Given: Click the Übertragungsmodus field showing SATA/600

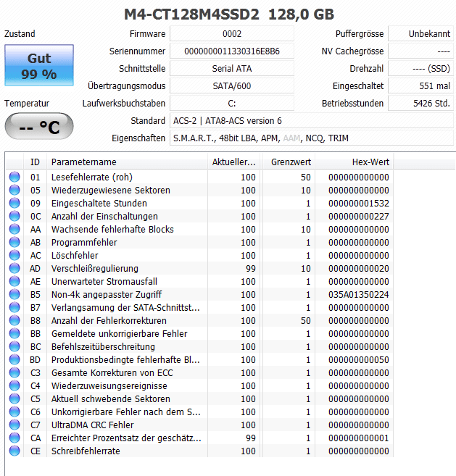Looking at the screenshot, I should (232, 86).
